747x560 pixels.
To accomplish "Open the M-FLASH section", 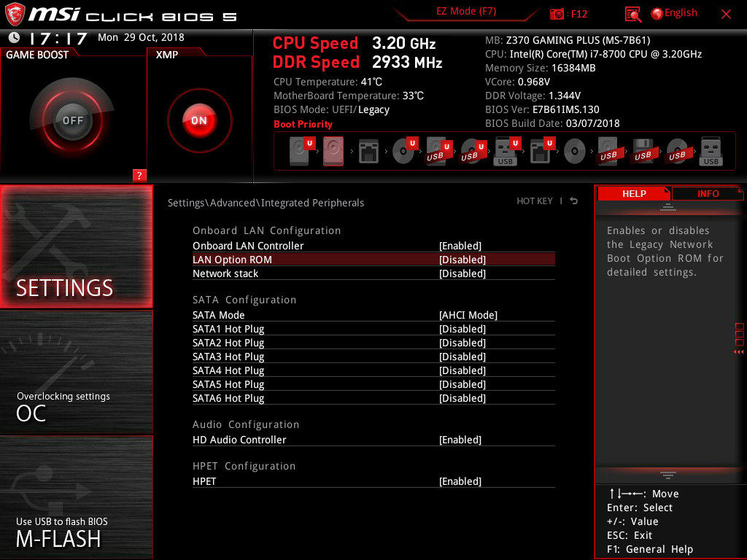I will tap(76, 497).
